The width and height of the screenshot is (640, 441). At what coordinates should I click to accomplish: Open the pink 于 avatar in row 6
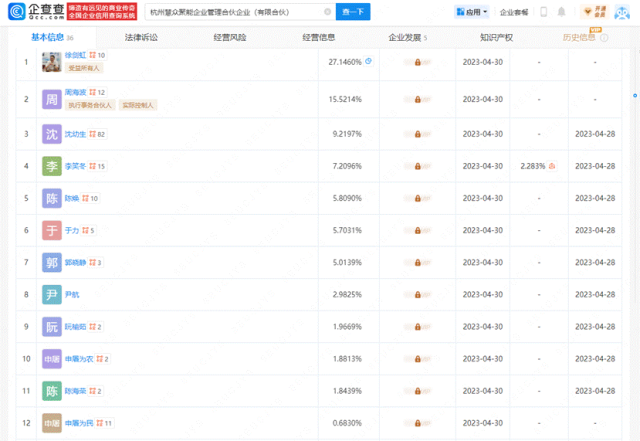point(52,230)
